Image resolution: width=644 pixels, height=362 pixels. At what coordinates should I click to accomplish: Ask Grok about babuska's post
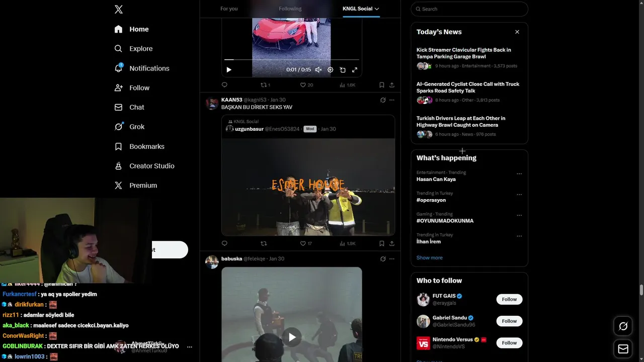pos(383,259)
